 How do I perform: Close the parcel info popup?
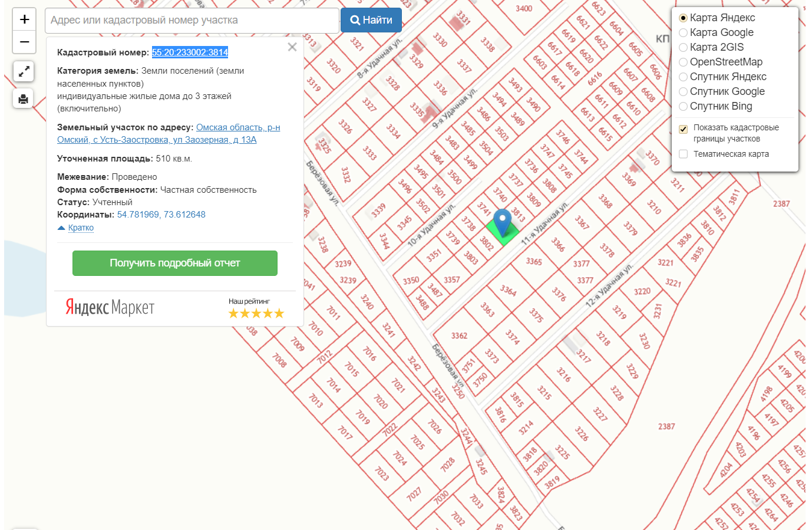tap(292, 47)
